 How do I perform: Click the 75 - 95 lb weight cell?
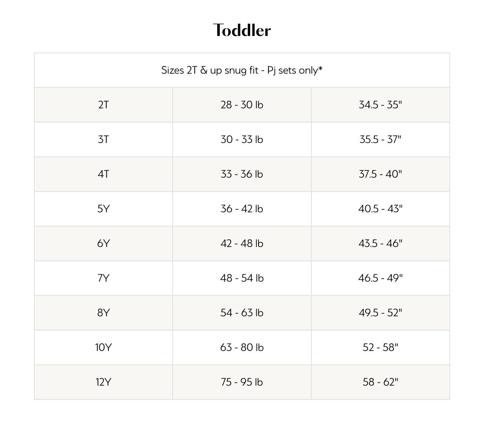[242, 382]
